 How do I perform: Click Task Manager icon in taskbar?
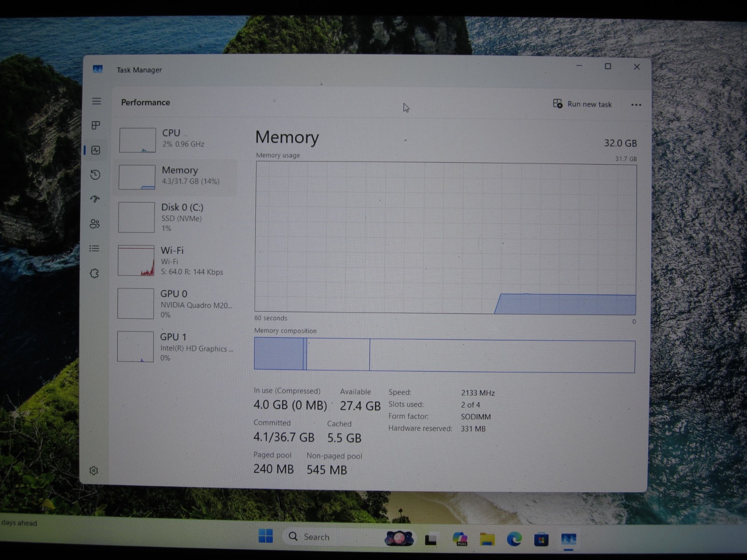568,540
